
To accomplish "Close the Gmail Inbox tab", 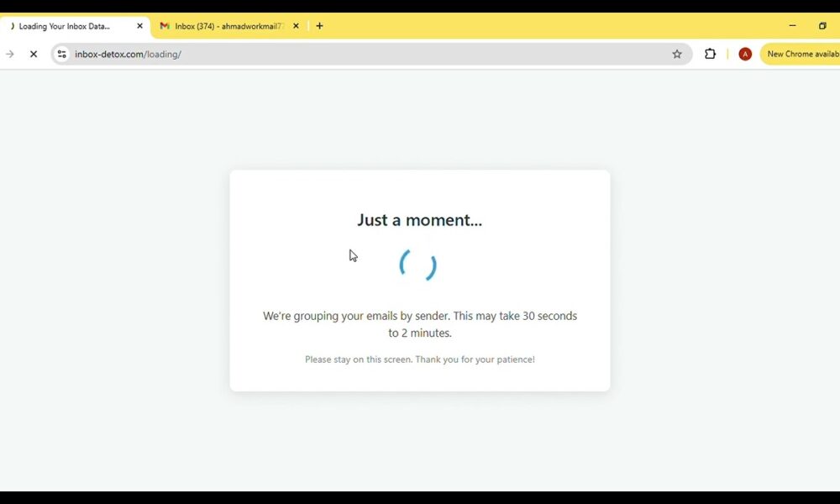I will (296, 26).
